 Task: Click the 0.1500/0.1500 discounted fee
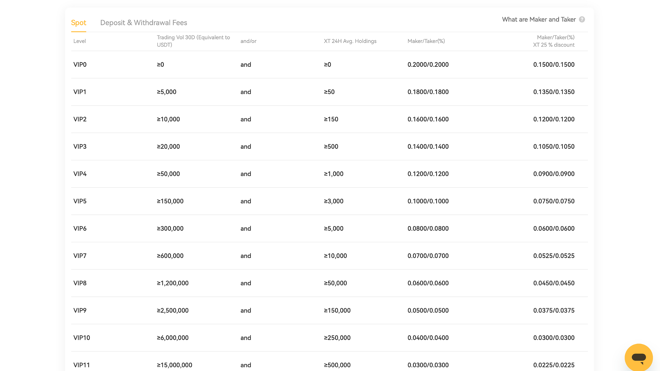(554, 64)
